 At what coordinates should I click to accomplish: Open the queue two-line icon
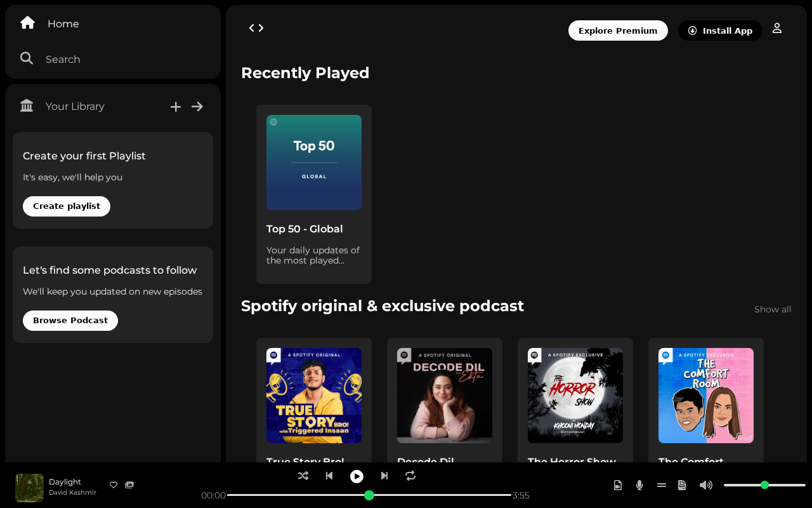point(662,485)
